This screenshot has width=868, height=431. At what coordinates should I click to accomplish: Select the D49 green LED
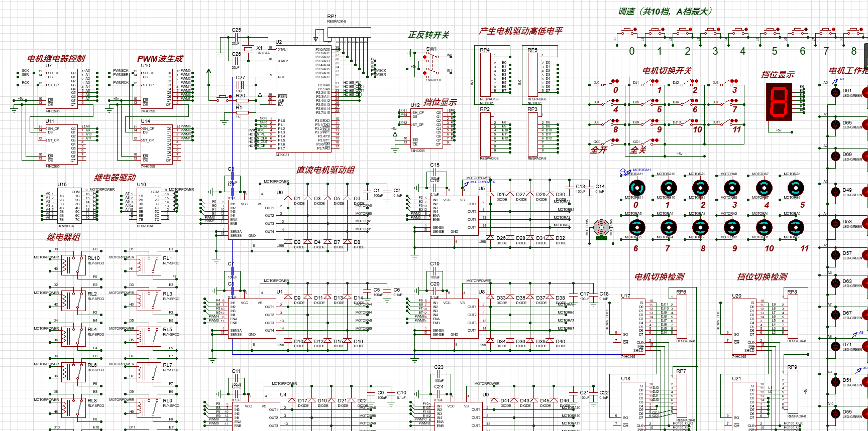835,192
